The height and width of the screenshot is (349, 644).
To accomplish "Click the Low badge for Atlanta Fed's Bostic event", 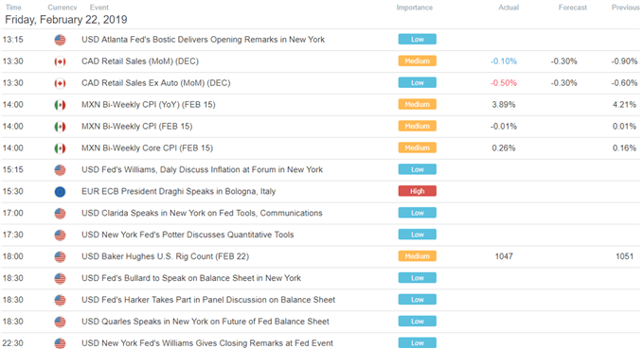I will pyautogui.click(x=418, y=40).
